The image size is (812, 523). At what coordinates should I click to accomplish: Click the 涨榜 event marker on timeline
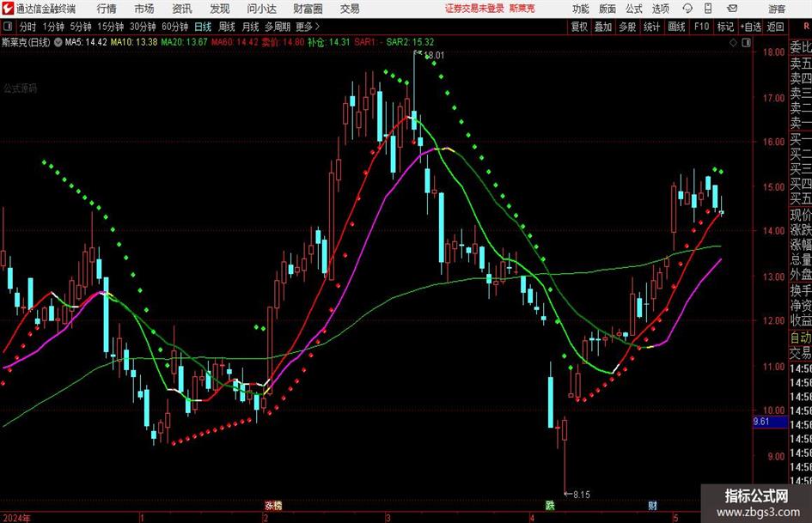pyautogui.click(x=273, y=505)
